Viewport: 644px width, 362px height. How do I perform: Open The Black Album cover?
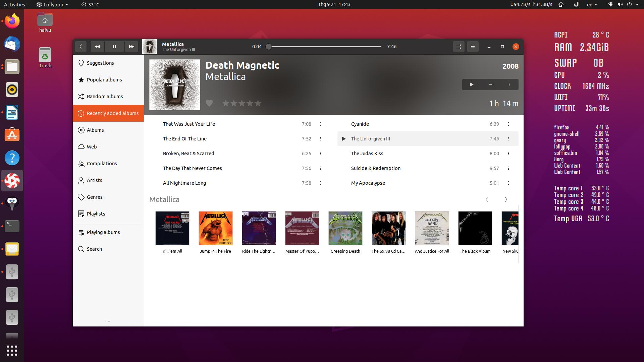tap(475, 228)
